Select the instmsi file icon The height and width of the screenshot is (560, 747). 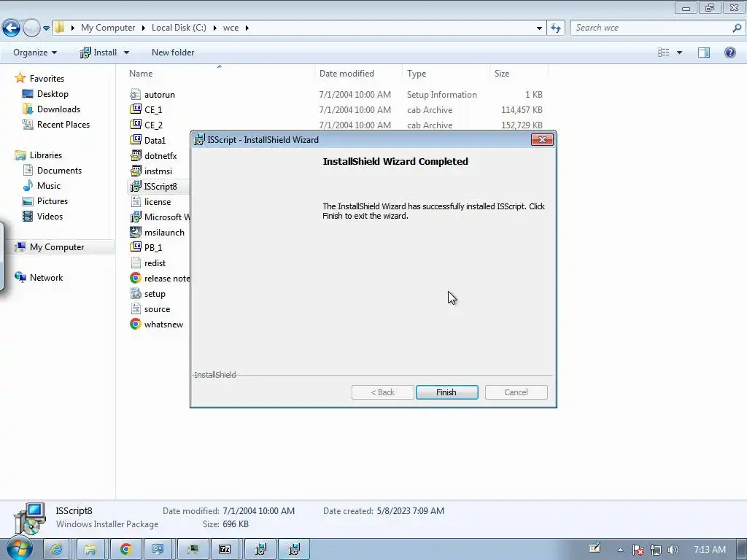[136, 171]
